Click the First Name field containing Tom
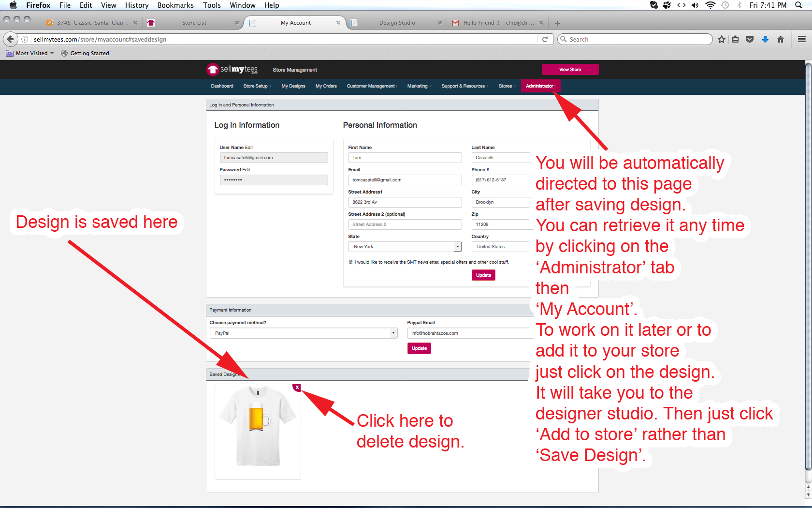The width and height of the screenshot is (812, 508). point(405,158)
